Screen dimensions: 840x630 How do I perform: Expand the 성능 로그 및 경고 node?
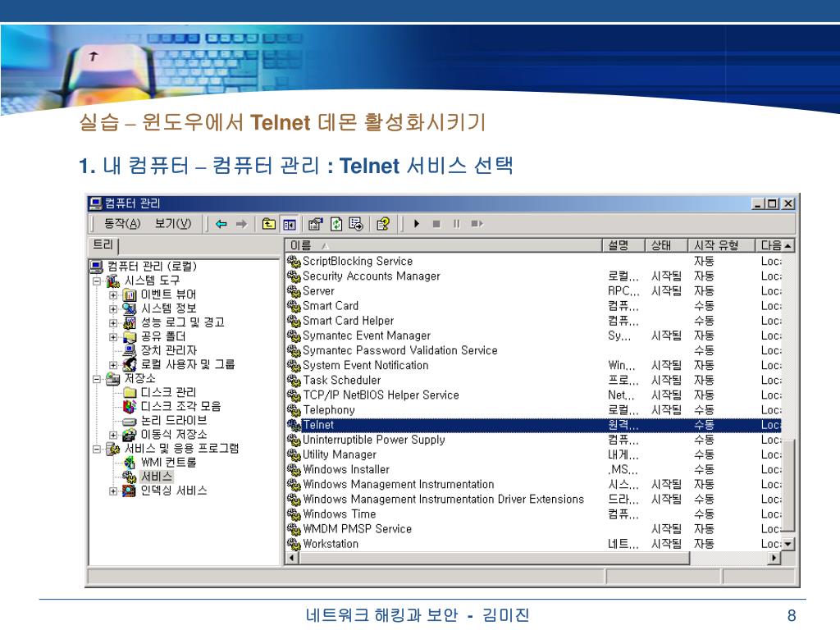113,323
